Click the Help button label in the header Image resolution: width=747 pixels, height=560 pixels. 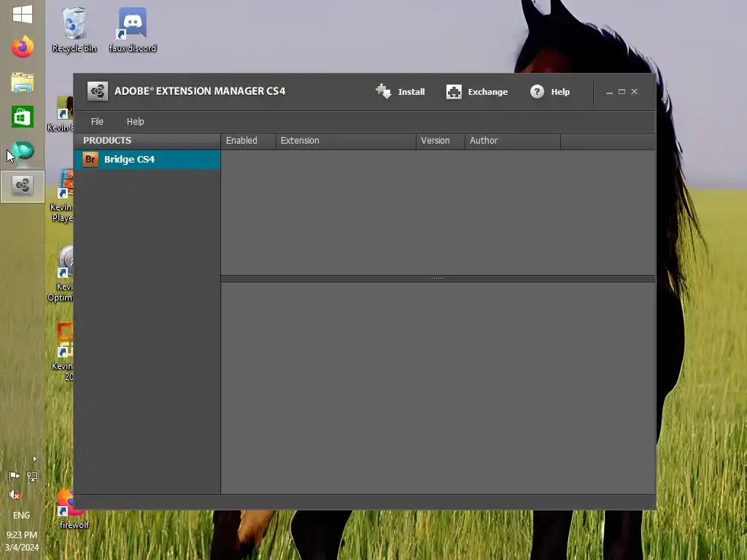(560, 92)
